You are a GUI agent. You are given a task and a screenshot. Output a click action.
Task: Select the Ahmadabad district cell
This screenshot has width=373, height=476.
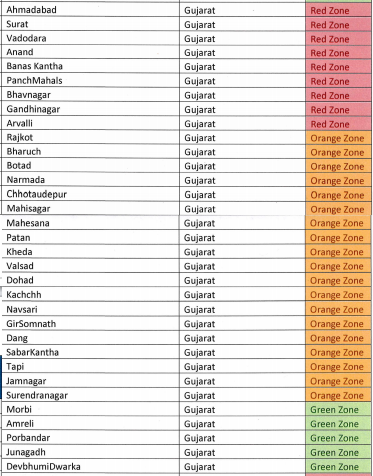point(90,10)
